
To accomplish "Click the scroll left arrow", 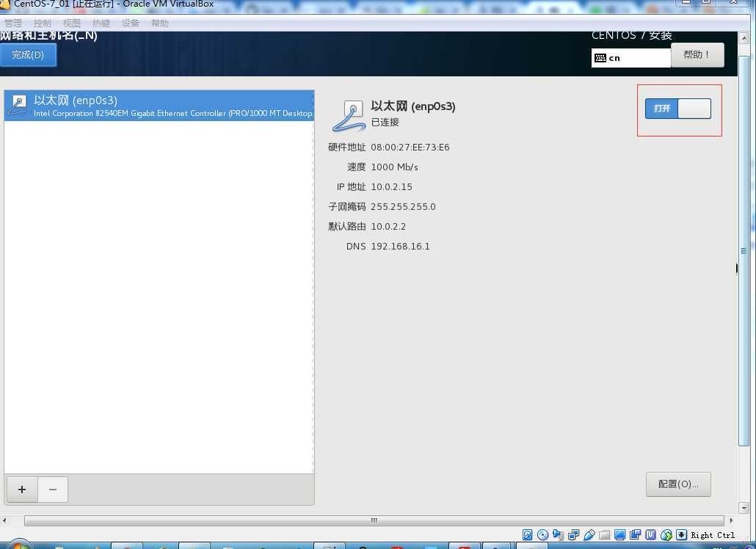I will point(4,520).
